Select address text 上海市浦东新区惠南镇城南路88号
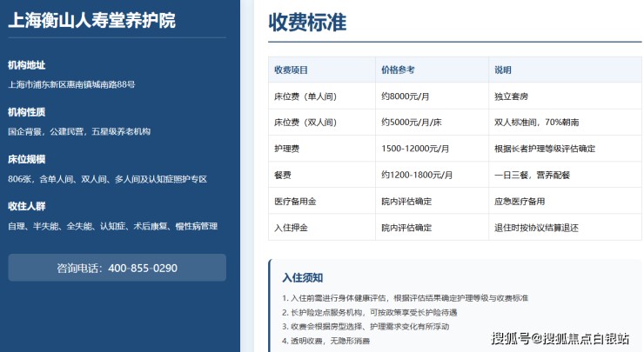The width and height of the screenshot is (644, 352). point(71,84)
